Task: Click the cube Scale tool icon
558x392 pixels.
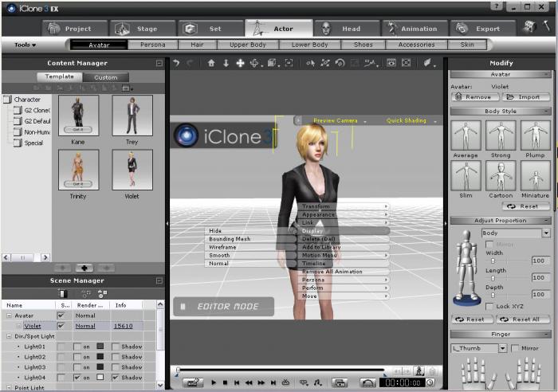Action: tap(272, 63)
